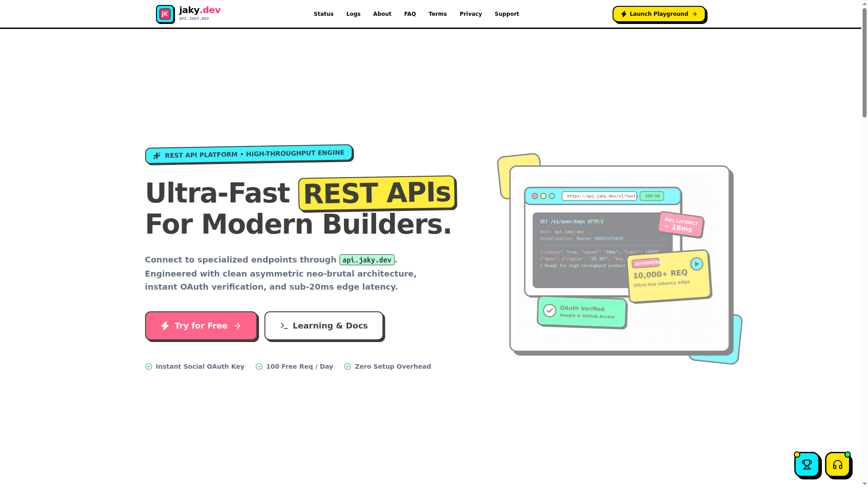Screen dimensions: 868x488
Task: Open the Terms nav link
Action: (438, 14)
